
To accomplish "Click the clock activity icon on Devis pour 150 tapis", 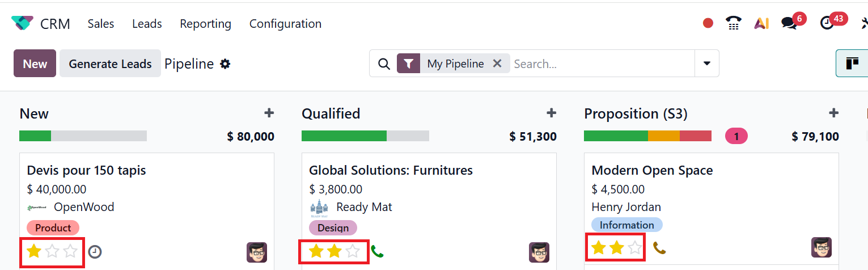I will [95, 251].
